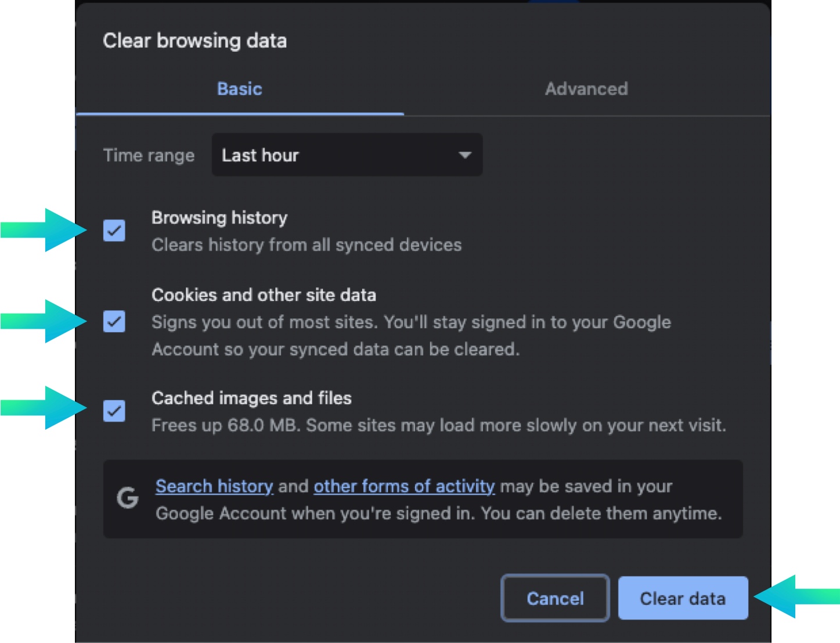Screen dimensions: 840x643
Task: Disable the Cached images and files checkbox
Action: (114, 411)
